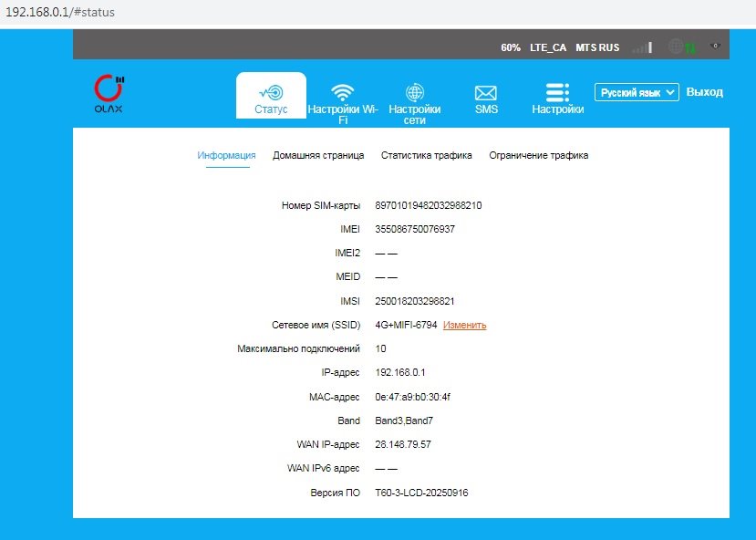
Task: Open Настройки via the list icon
Action: [x=557, y=93]
